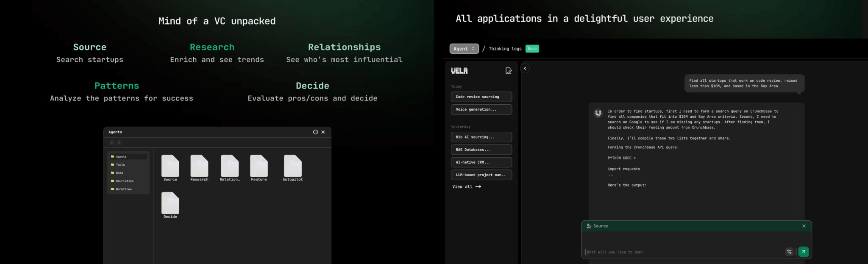Open the Autopilot agent file
This screenshot has width=868, height=264.
tap(292, 166)
